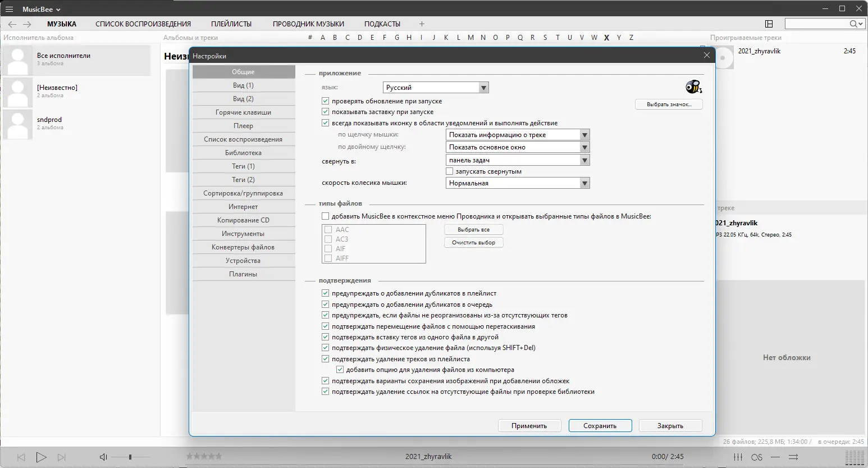The height and width of the screenshot is (468, 868).
Task: Toggle warning about playlist duplicates checkbox
Action: tap(325, 293)
